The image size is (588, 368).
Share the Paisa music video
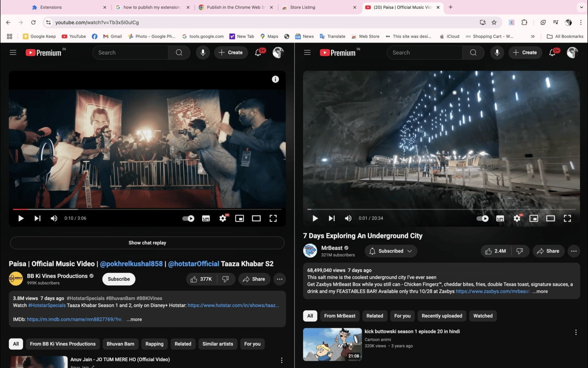tap(254, 279)
